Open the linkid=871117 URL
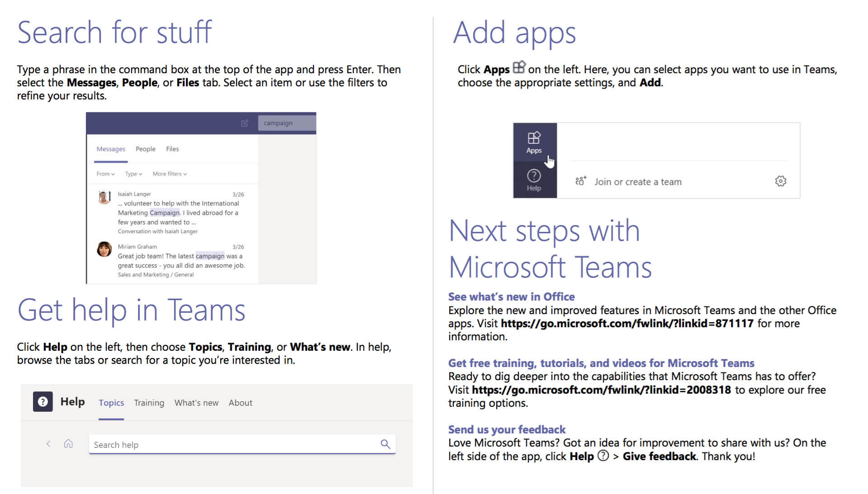868x494 pixels. pyautogui.click(x=627, y=324)
